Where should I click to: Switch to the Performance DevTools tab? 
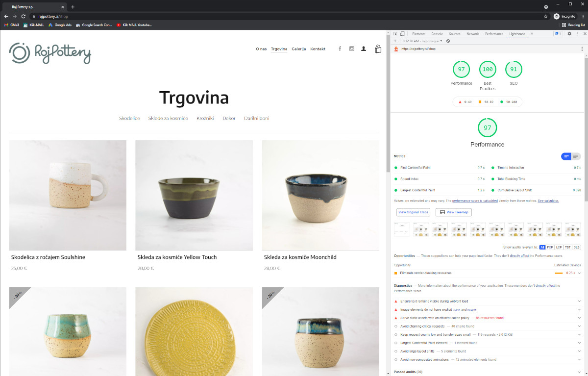click(x=494, y=34)
